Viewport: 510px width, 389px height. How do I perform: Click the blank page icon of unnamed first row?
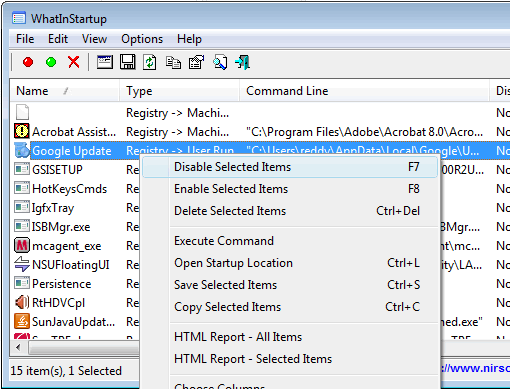22,112
